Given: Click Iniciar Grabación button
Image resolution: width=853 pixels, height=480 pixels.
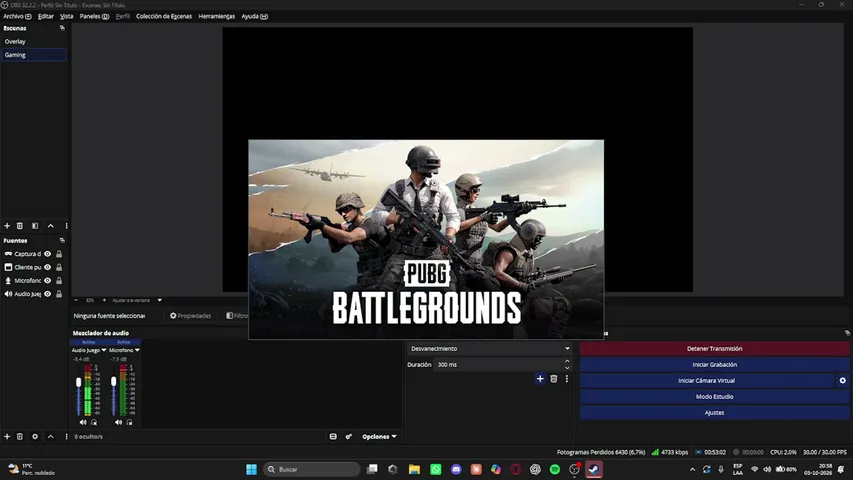Looking at the screenshot, I should click(714, 365).
